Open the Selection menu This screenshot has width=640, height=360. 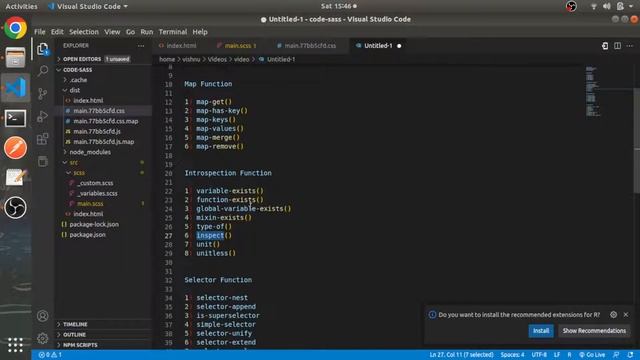pyautogui.click(x=84, y=32)
